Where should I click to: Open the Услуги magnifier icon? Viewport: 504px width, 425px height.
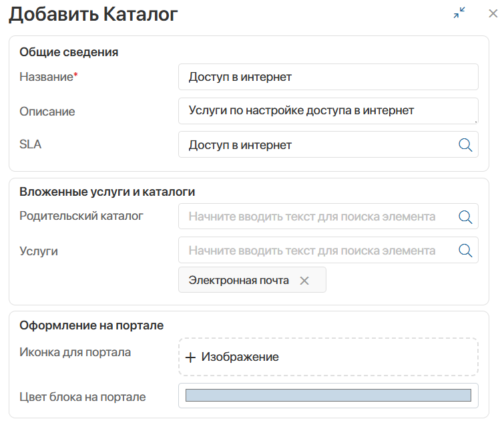click(465, 251)
